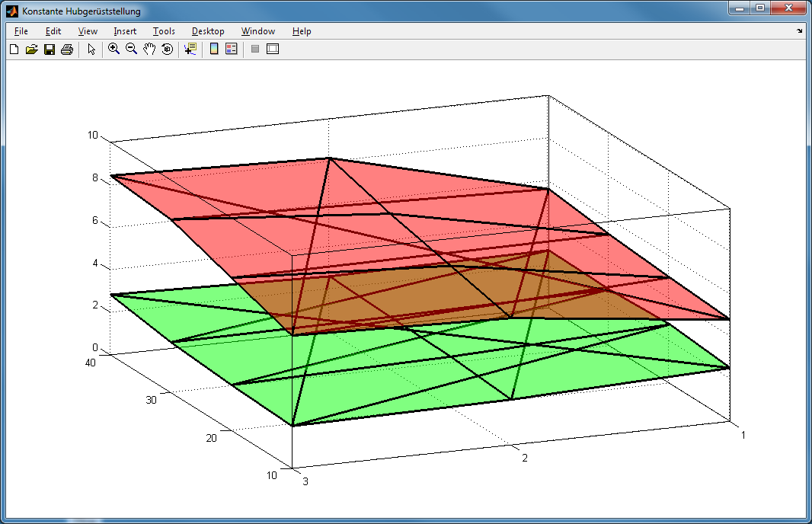Click the dock figure arrow at right of menu bar
Viewport: 812px width, 524px height.
(x=799, y=31)
